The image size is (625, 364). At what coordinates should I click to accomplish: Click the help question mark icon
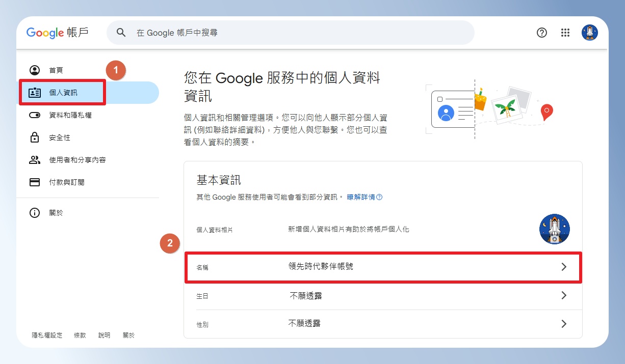[542, 33]
